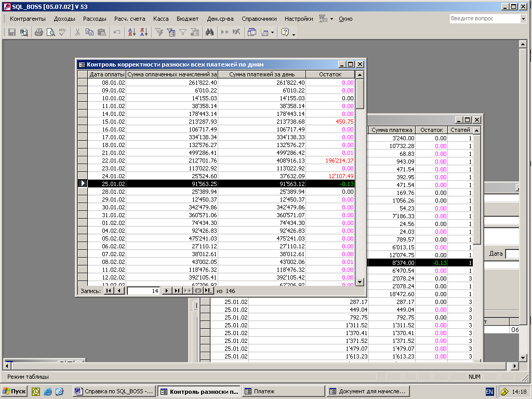Sort ascending with the A-Z icon
This screenshot has width=532, height=399.
pyautogui.click(x=131, y=32)
